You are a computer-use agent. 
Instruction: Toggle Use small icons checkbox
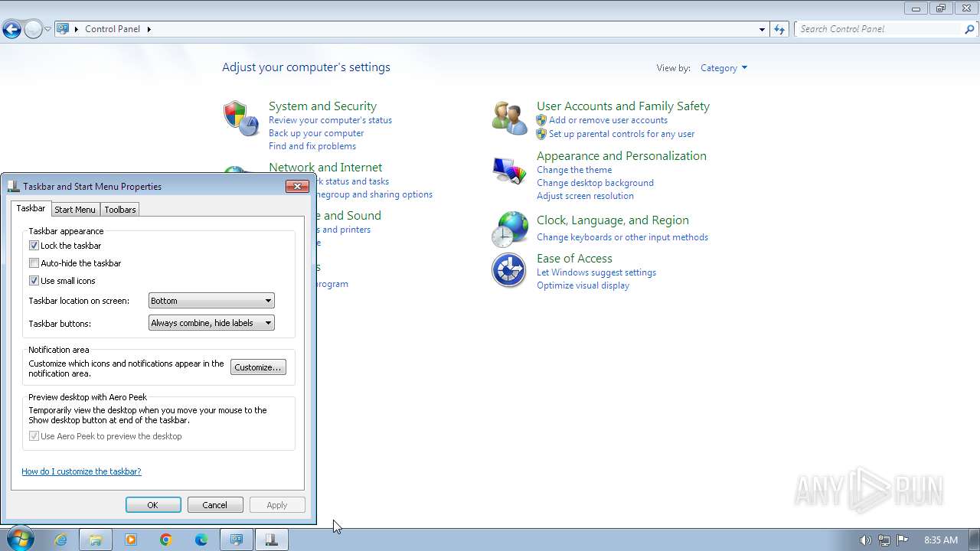[34, 281]
